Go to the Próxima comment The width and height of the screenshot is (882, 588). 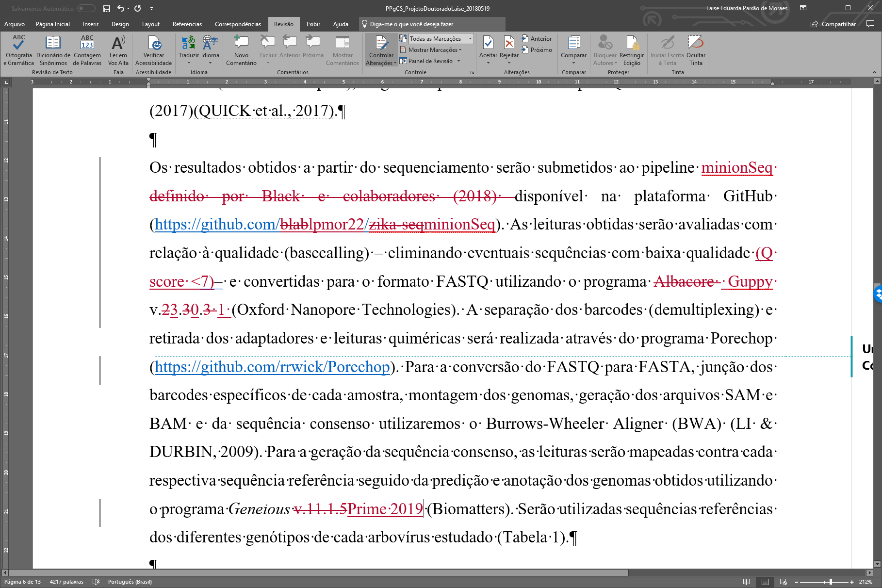click(313, 46)
